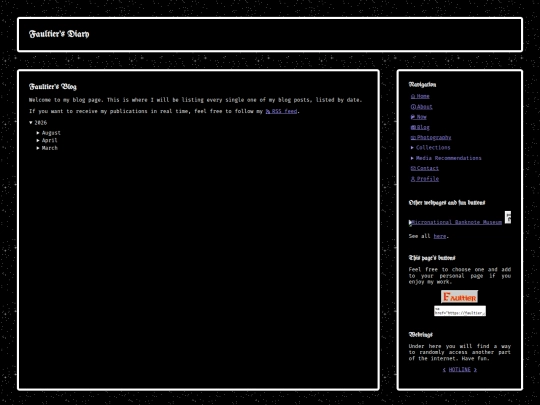Image resolution: width=540 pixels, height=405 pixels.
Task: Expand Media Recommendations section
Action: tap(446, 158)
